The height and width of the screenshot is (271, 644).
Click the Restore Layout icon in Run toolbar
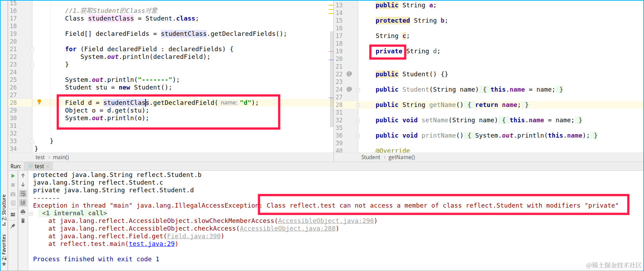tap(13, 215)
